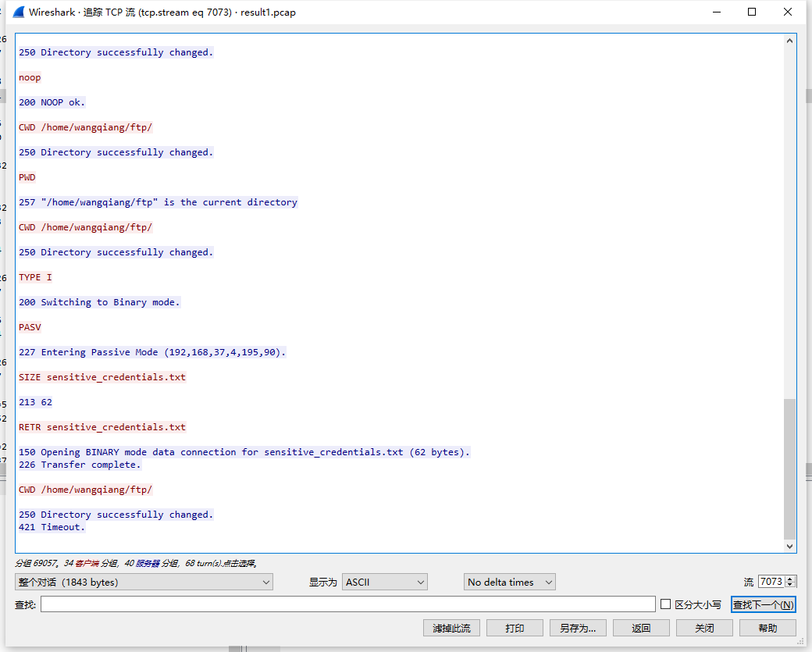Click the vertical scrollbar thumb in stream view
This screenshot has height=652, width=812.
click(x=789, y=469)
